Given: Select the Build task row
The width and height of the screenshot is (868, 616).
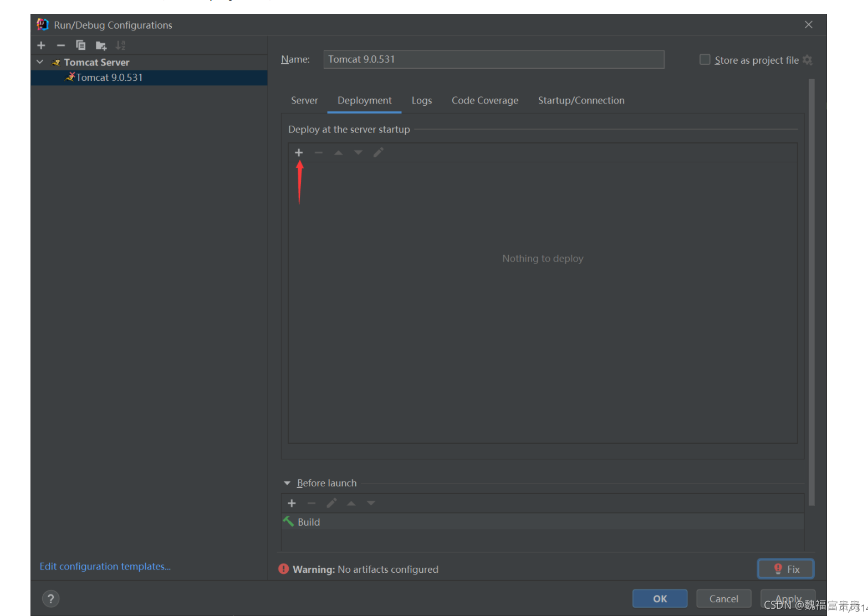Looking at the screenshot, I should coord(543,522).
